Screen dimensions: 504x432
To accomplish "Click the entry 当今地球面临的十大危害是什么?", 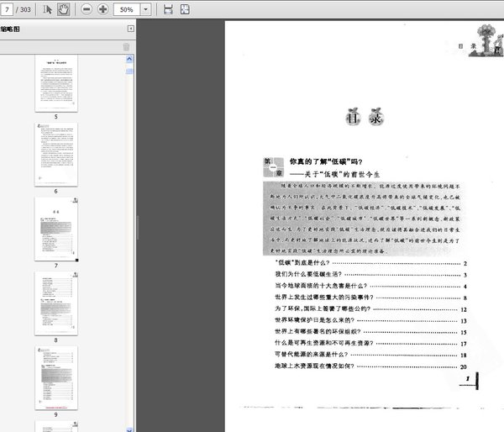I will click(x=321, y=286).
